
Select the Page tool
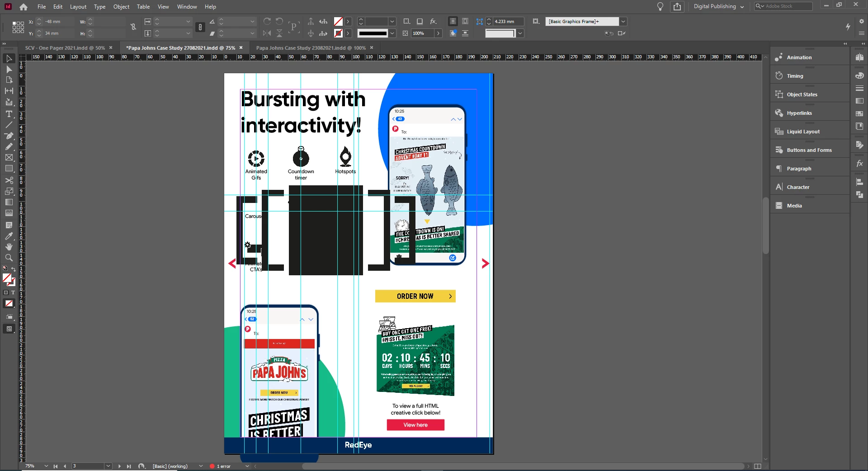coord(9,80)
